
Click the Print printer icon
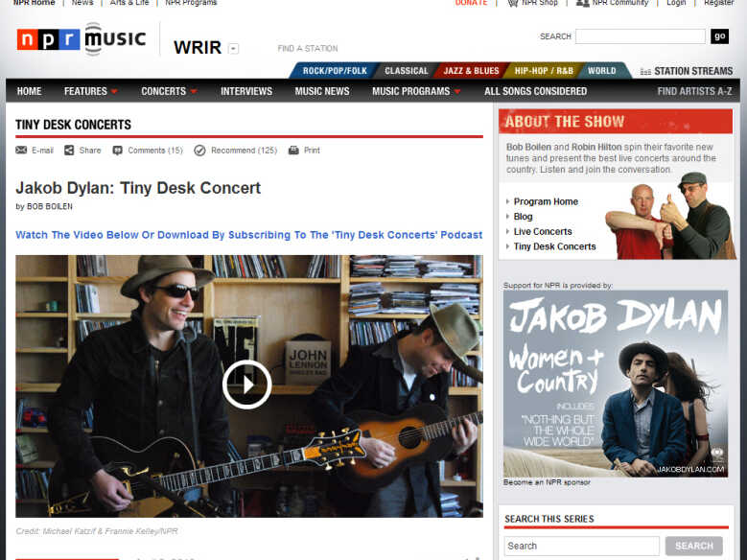pyautogui.click(x=293, y=151)
